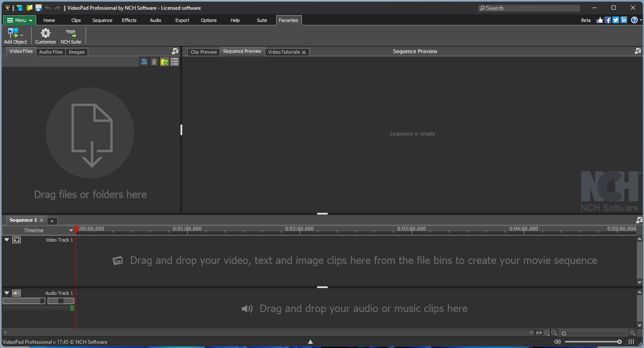Viewport: 644px width, 348px height.
Task: Switch file bin to list view icon
Action: coord(175,62)
